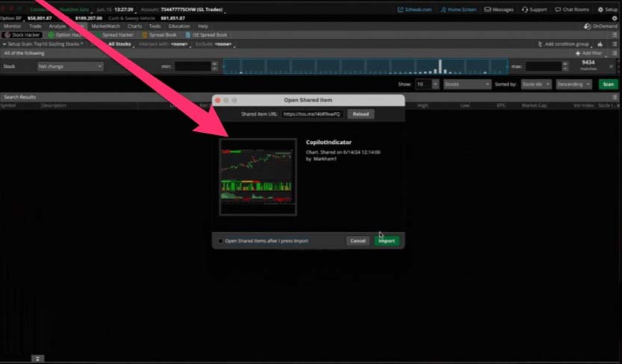Open the MarketWatch tab
The width and height of the screenshot is (622, 364).
(105, 26)
